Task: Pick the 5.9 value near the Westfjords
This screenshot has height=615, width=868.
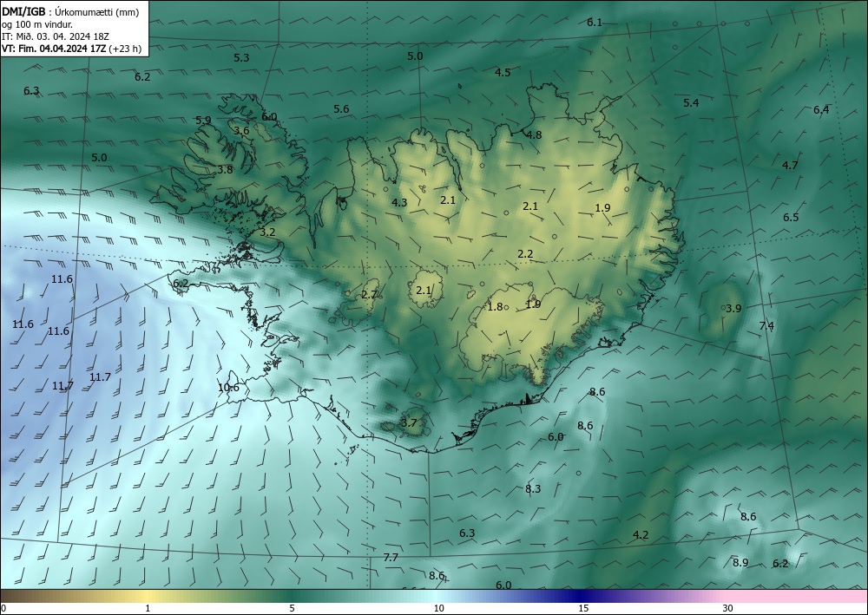Action: pyautogui.click(x=203, y=120)
